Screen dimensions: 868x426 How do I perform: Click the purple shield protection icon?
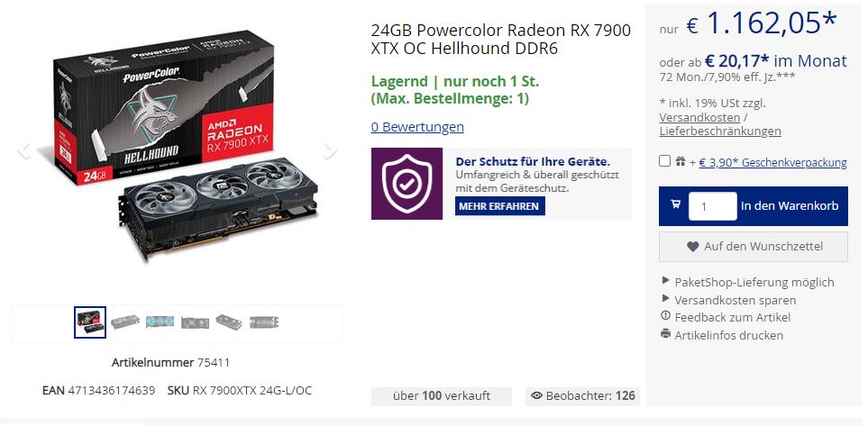(407, 184)
